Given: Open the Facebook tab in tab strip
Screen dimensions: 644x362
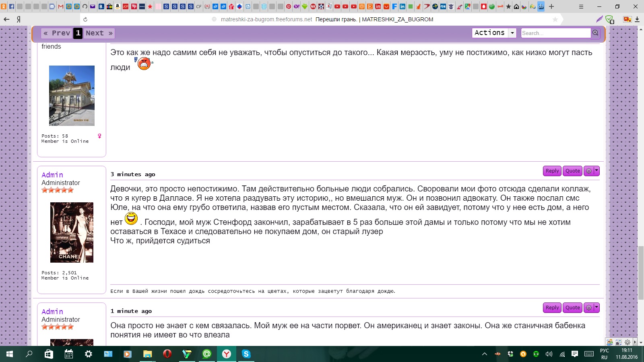Looking at the screenshot, I should point(12,6).
